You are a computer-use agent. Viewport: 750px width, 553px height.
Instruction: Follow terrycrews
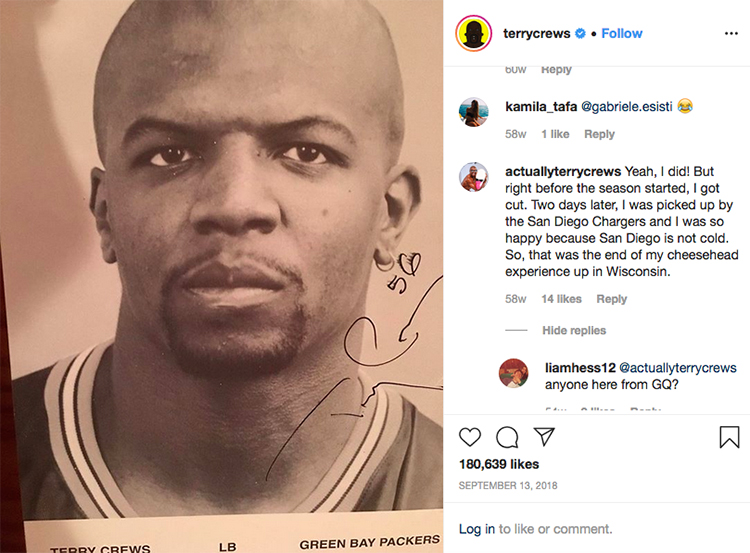[622, 33]
